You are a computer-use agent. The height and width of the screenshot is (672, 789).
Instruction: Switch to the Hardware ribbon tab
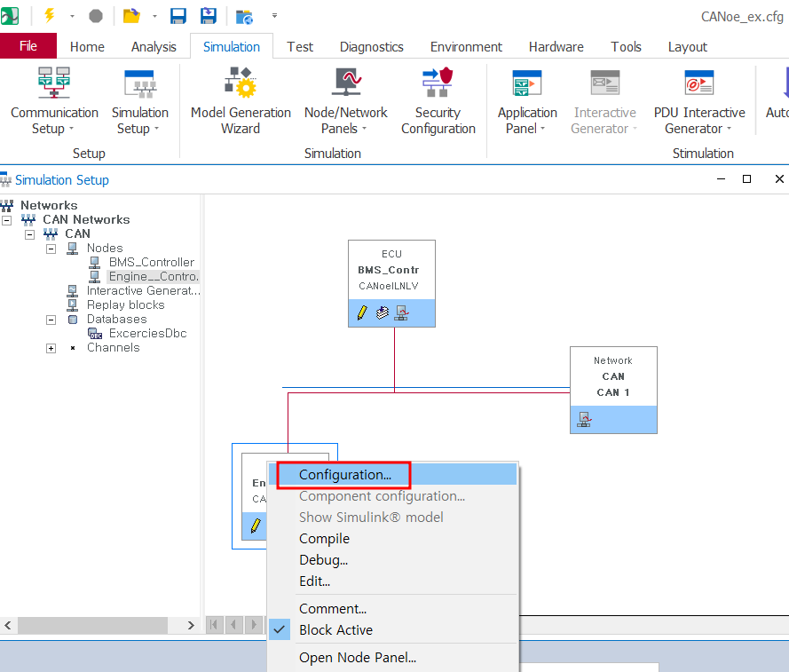556,47
